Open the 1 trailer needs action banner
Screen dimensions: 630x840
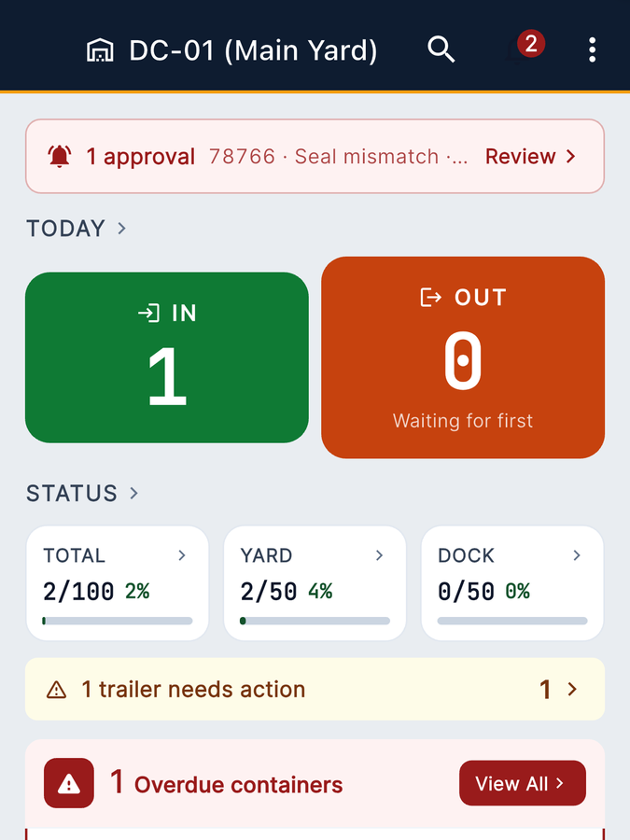315,689
